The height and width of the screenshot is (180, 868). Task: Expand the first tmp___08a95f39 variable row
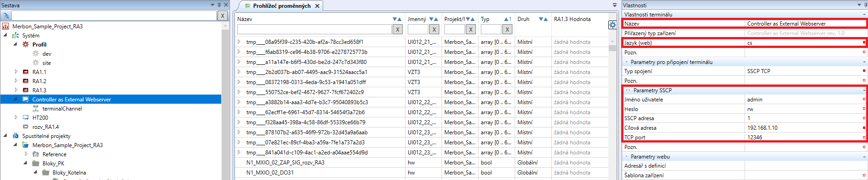[x=239, y=42]
